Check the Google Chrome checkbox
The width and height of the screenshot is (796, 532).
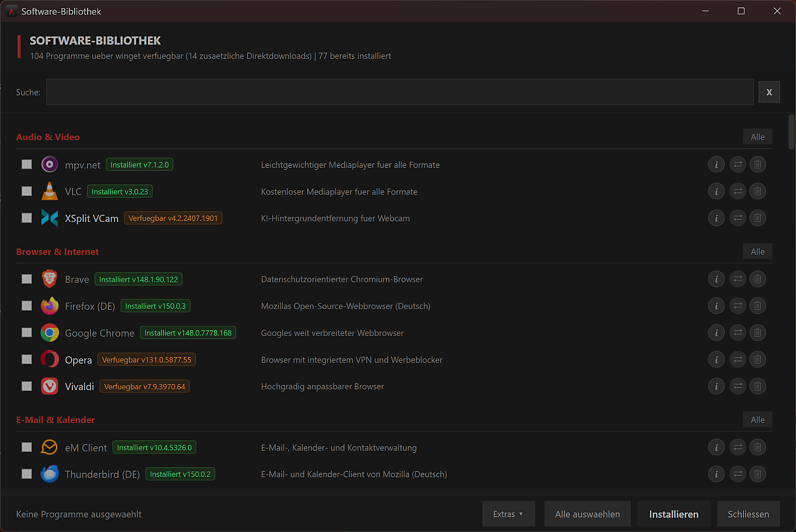coord(27,333)
